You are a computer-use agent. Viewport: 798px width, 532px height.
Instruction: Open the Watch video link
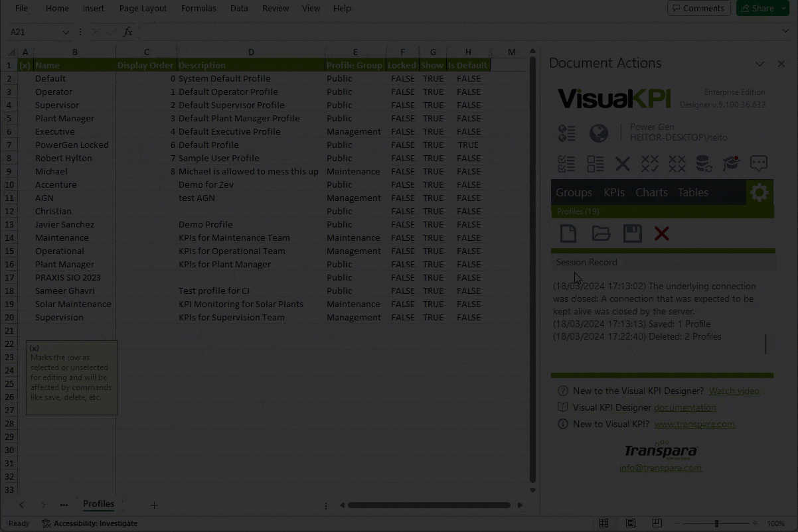(x=734, y=391)
